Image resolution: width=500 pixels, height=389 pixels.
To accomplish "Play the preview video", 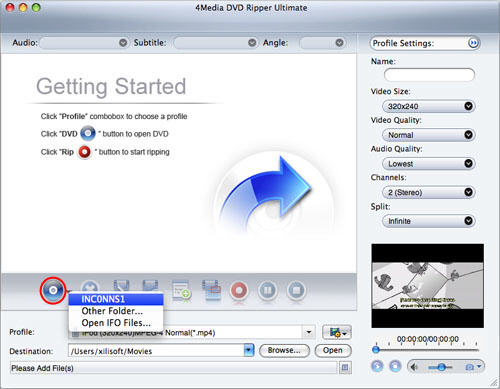I will point(377,366).
